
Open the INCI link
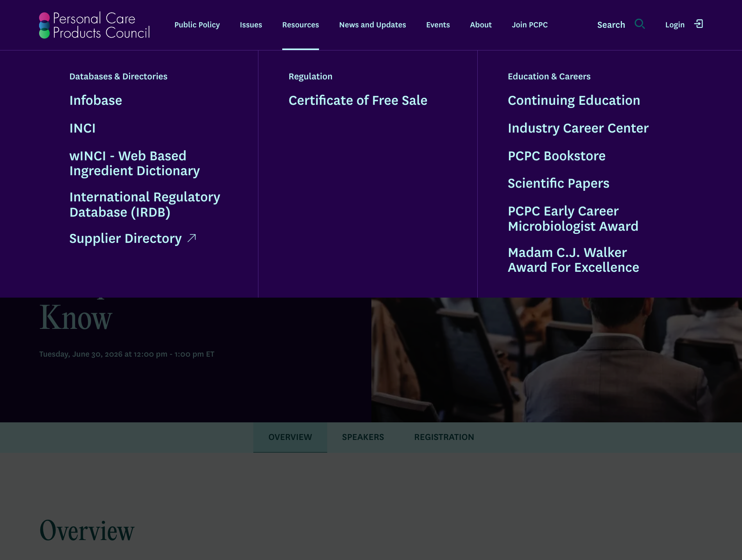82,128
